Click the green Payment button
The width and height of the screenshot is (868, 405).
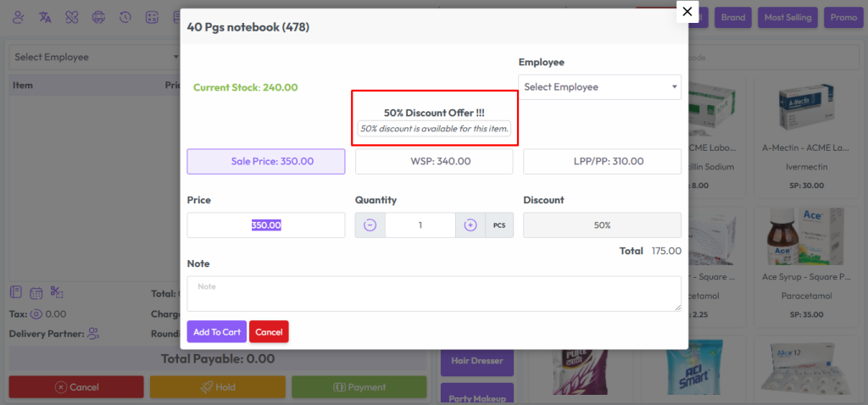[x=359, y=386]
